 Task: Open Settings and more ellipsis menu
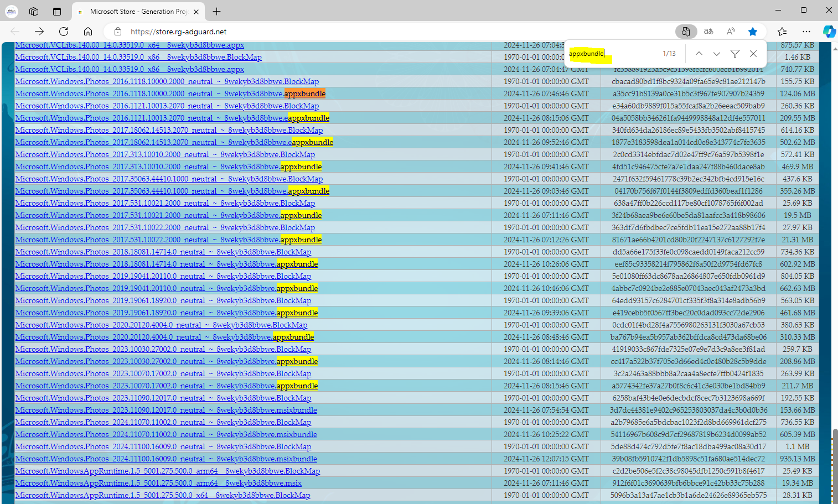pyautogui.click(x=806, y=32)
